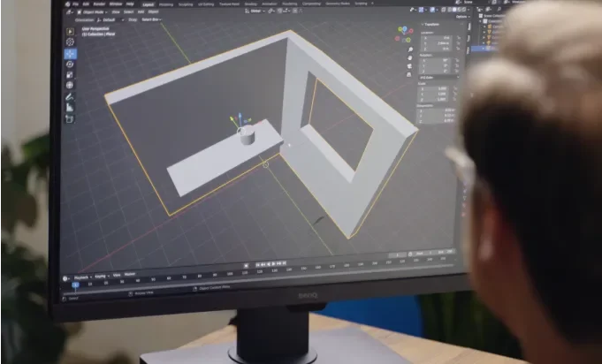Viewport: 602px width, 364px height.
Task: Open the 3D viewport editor type icon
Action: pyautogui.click(x=70, y=12)
